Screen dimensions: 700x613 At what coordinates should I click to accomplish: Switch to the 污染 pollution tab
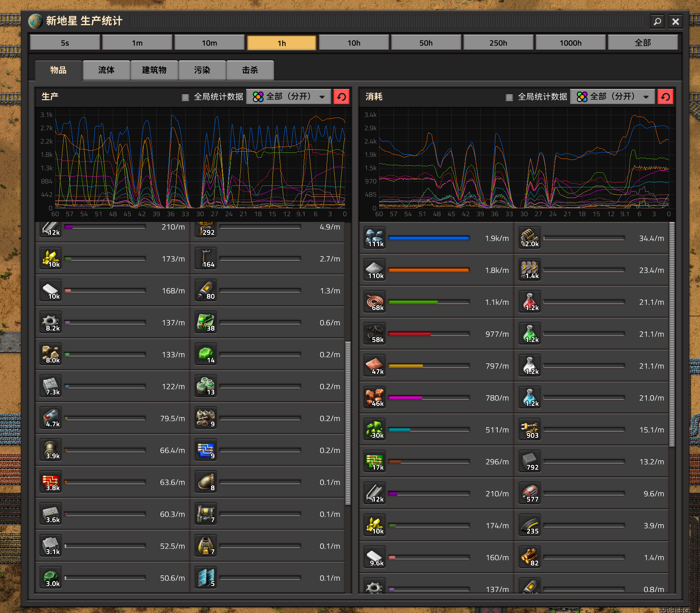tap(202, 70)
